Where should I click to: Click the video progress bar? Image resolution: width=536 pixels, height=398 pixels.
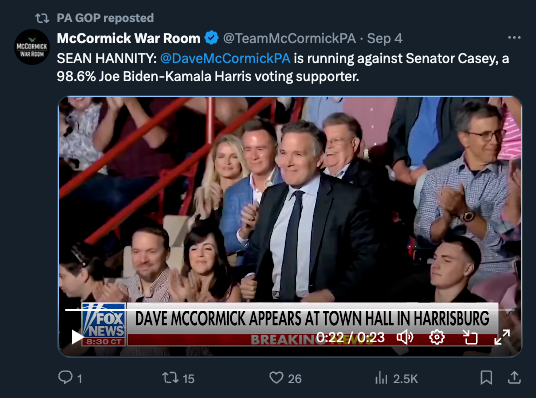tap(289, 310)
